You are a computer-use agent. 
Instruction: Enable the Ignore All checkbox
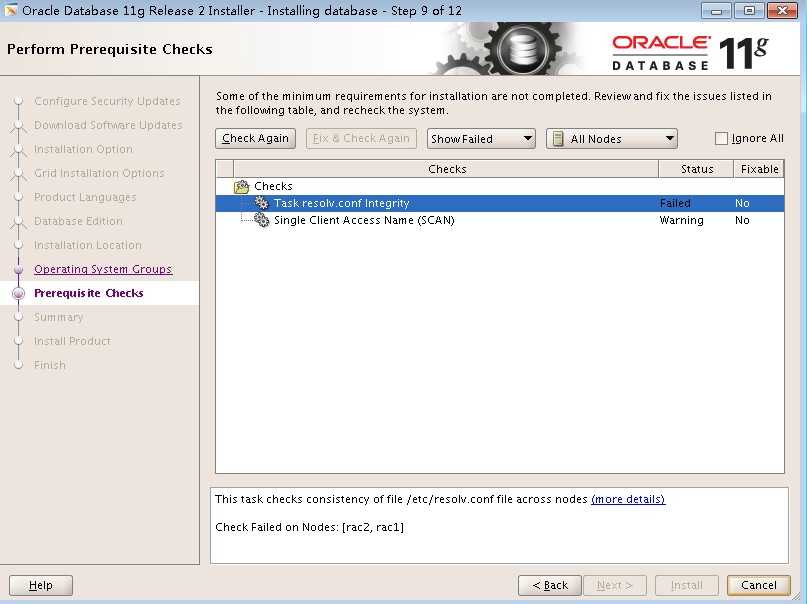coord(722,138)
